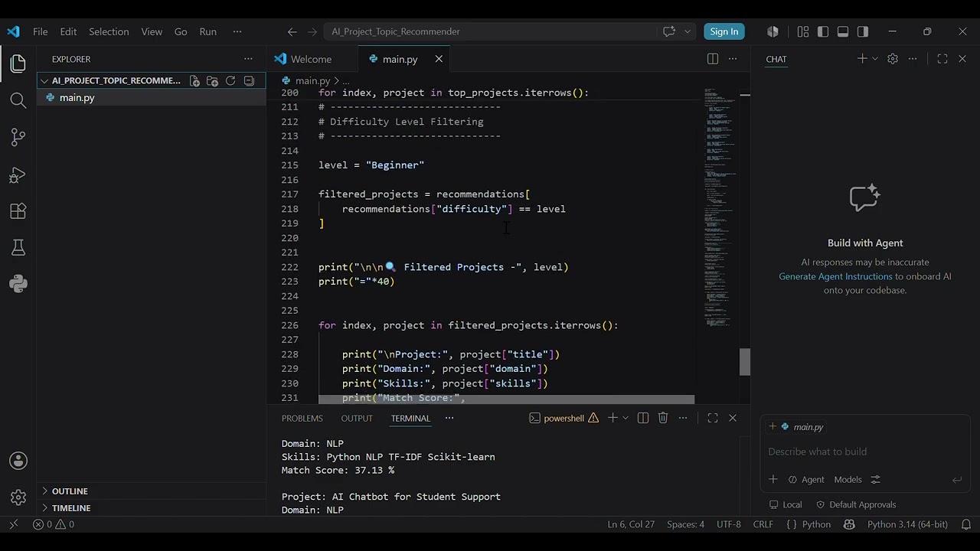Screen dimensions: 980x551
Task: Toggle the title bar chat icon
Action: (x=669, y=31)
